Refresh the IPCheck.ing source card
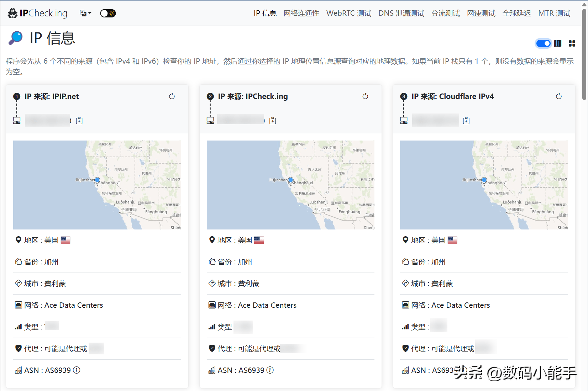The height and width of the screenshot is (391, 588). click(365, 96)
